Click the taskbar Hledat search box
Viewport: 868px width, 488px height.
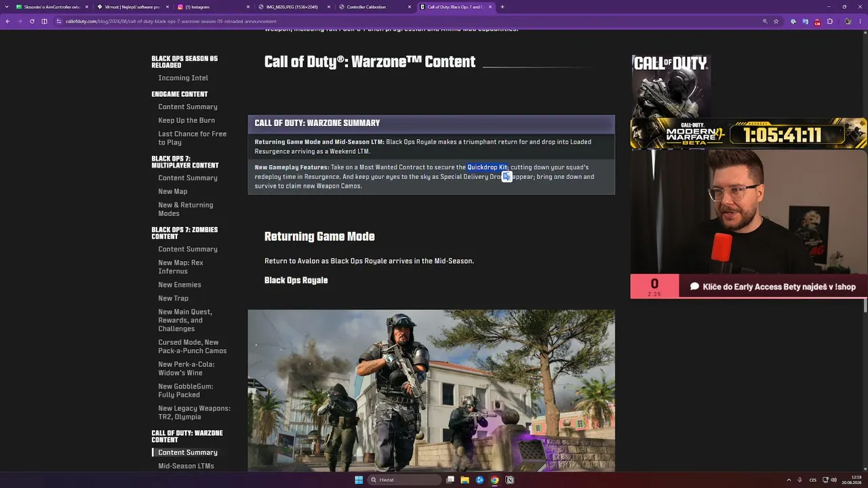[406, 480]
